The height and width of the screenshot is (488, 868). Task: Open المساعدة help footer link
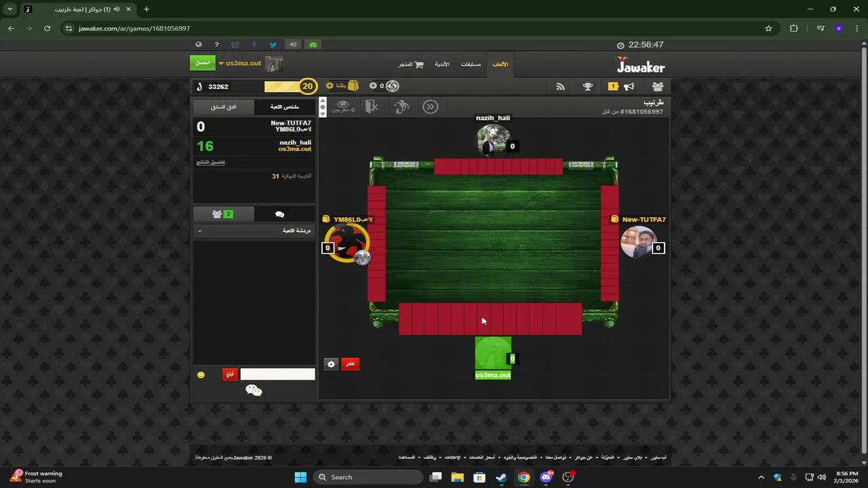407,457
